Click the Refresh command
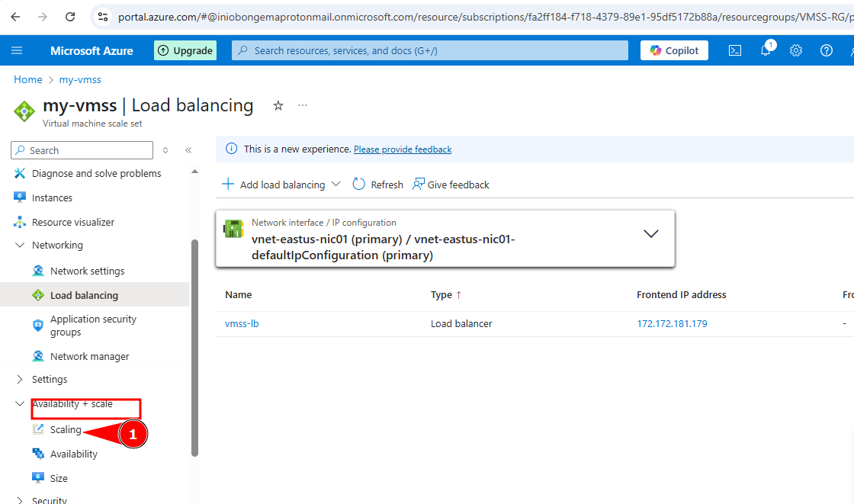Image resolution: width=854 pixels, height=504 pixels. [x=378, y=185]
